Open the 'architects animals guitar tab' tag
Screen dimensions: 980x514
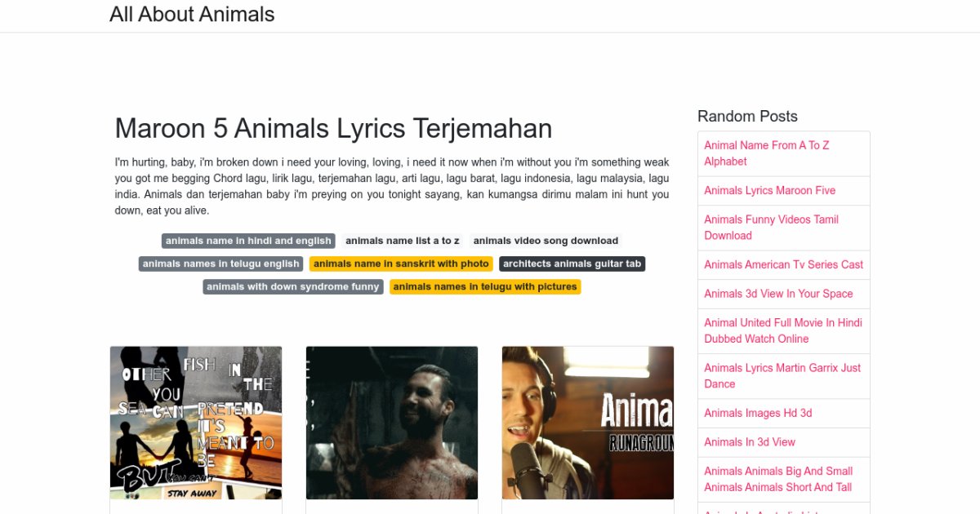572,264
